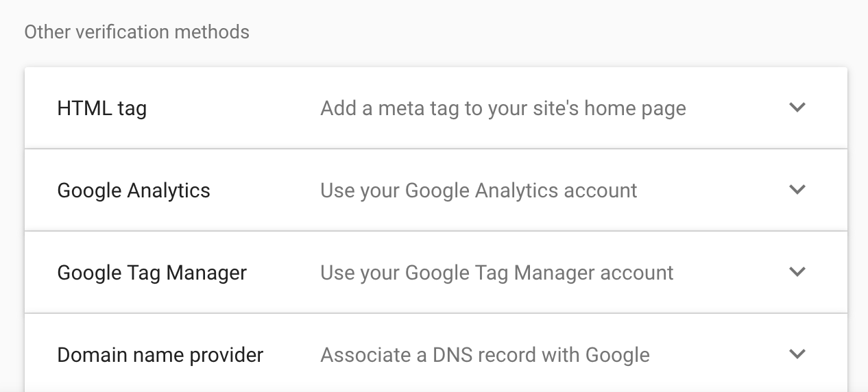
Task: Click empty space right of the meta tag description
Action: 734,108
